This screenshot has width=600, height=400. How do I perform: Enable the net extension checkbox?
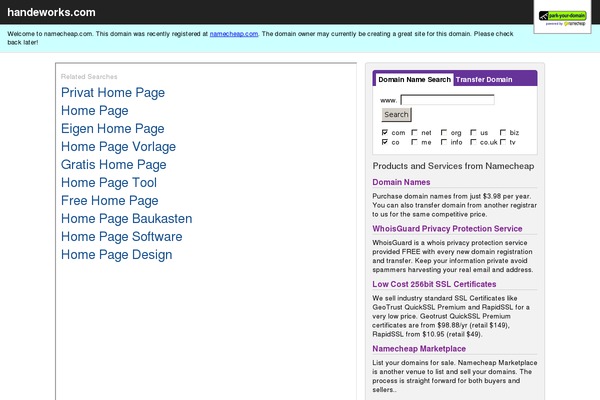tap(414, 132)
